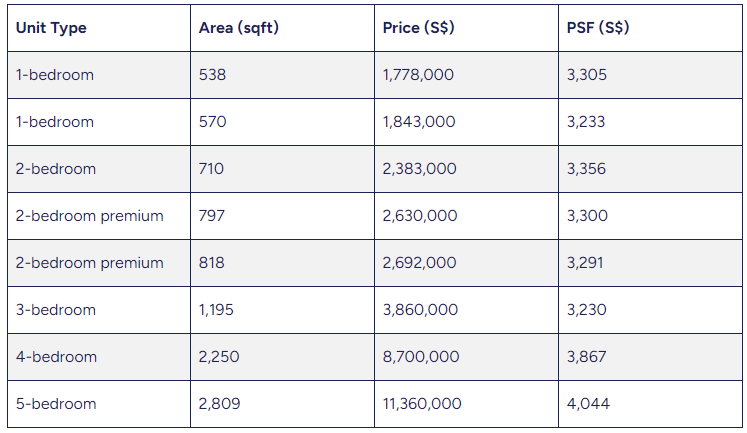Click the 5-bedroom unit type cell

click(56, 404)
